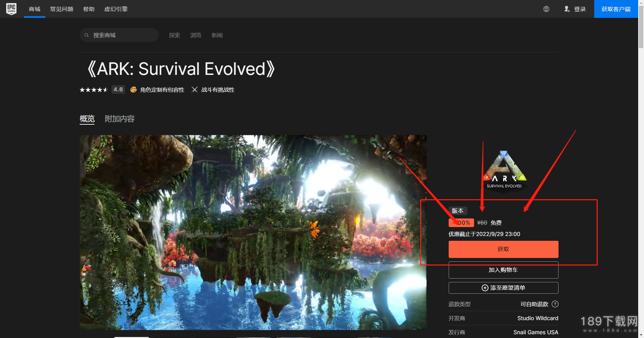Viewport: 644px width, 338px height.
Task: Click the Studio Wildcard developer name
Action: click(x=538, y=318)
